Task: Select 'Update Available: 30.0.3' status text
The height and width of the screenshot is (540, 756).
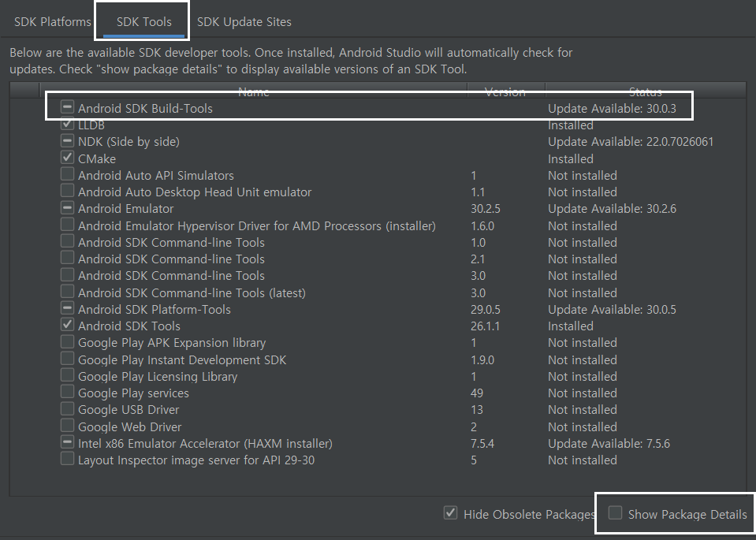Action: pos(612,109)
